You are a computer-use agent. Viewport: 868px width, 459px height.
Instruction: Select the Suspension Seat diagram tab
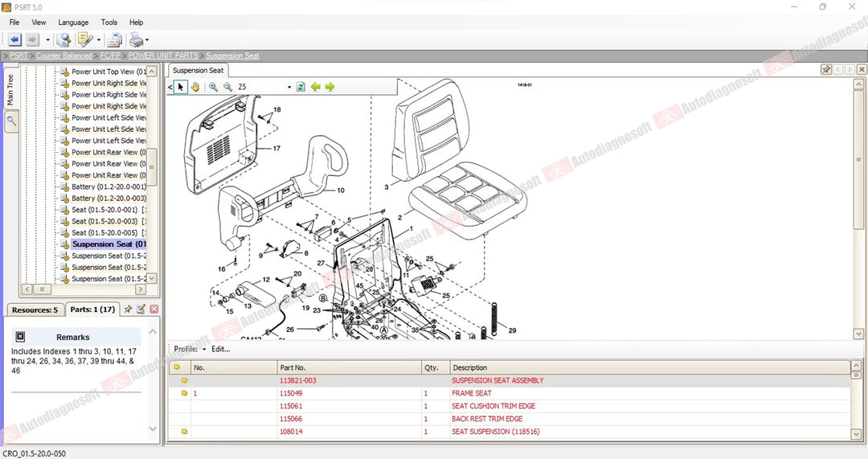tap(198, 70)
